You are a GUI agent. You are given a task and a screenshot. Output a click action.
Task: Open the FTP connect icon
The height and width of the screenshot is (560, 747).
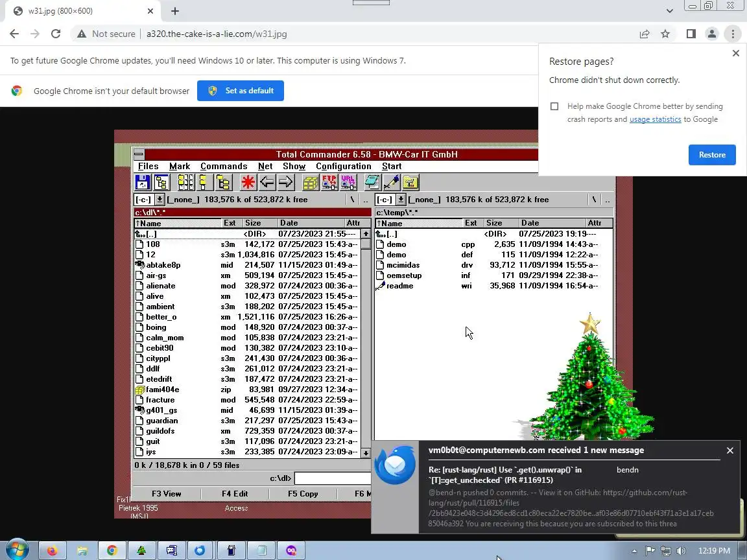coord(329,182)
